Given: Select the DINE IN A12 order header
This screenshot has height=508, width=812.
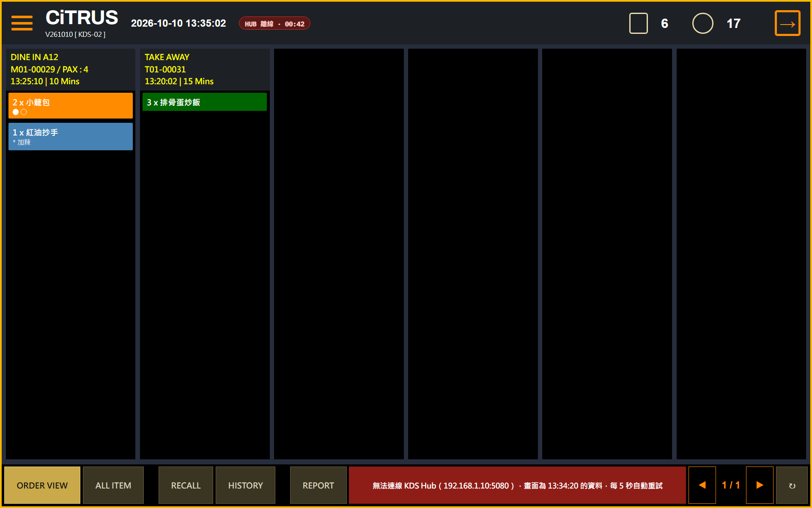Looking at the screenshot, I should (x=71, y=69).
